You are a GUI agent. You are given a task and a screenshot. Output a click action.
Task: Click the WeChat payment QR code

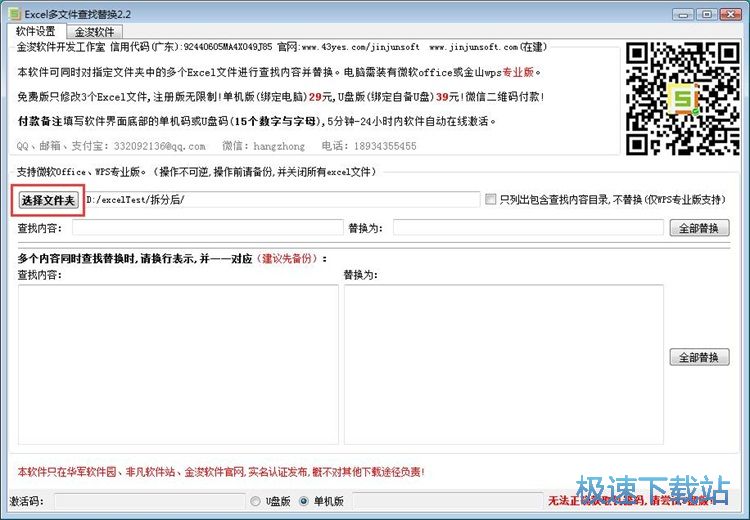pyautogui.click(x=683, y=98)
